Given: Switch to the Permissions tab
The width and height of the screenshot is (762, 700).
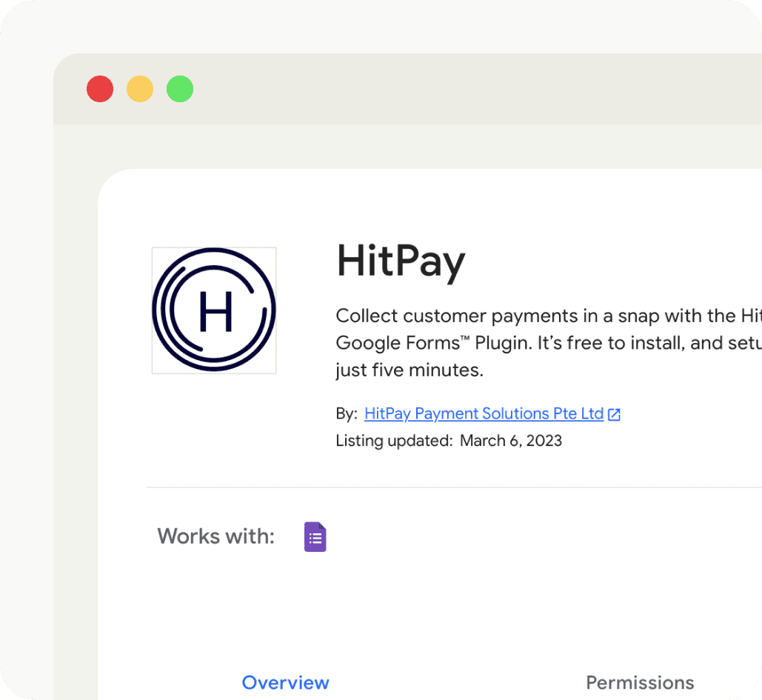Looking at the screenshot, I should [640, 682].
